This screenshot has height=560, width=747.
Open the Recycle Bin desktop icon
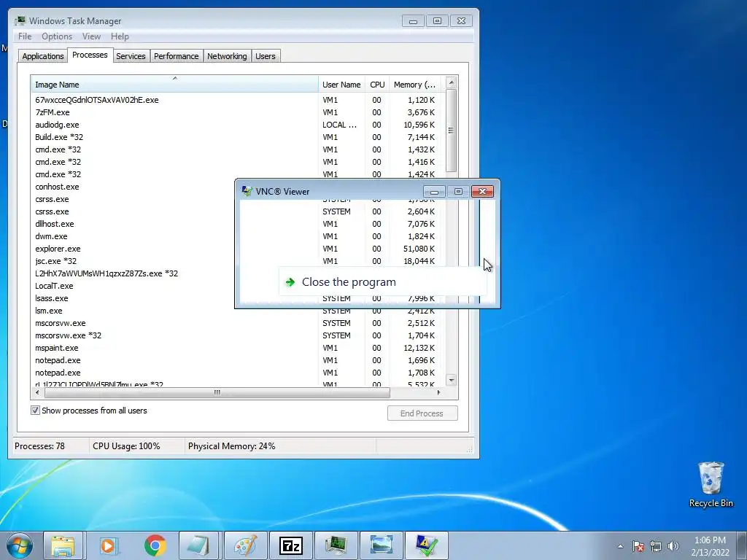tap(711, 485)
